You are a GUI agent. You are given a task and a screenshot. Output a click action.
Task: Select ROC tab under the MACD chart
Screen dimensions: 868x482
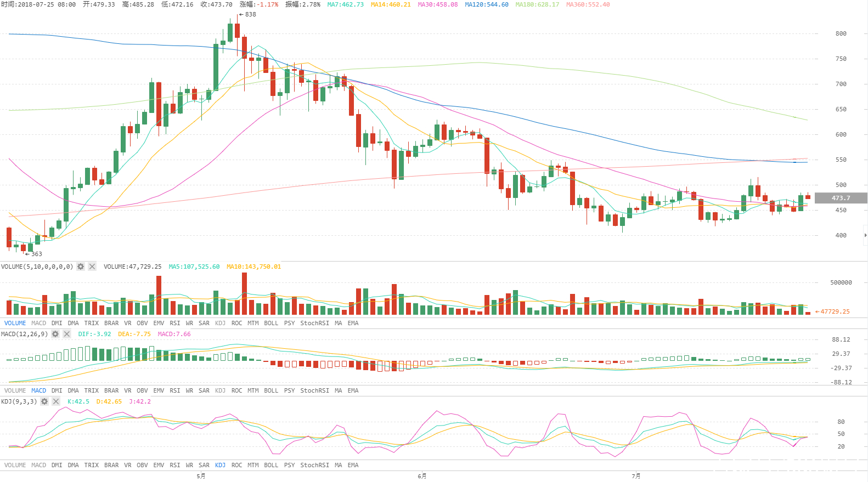pyautogui.click(x=236, y=390)
